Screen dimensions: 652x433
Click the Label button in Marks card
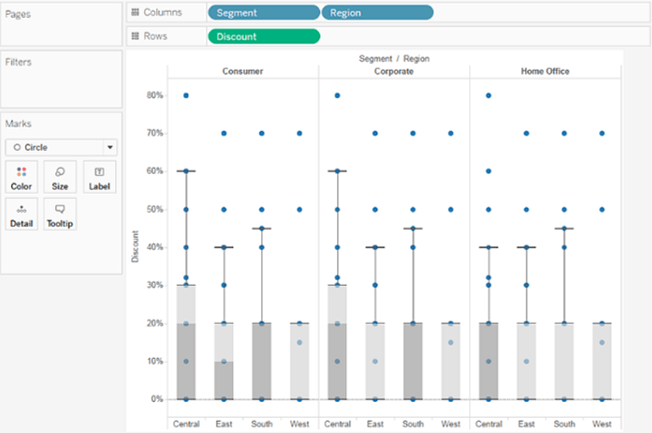[x=99, y=177]
